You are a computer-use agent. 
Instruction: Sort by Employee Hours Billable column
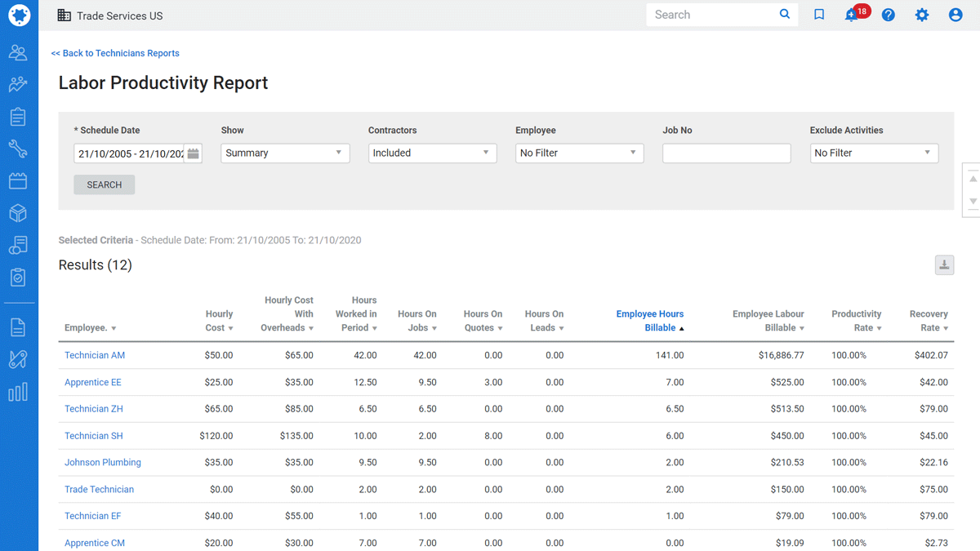pos(650,321)
